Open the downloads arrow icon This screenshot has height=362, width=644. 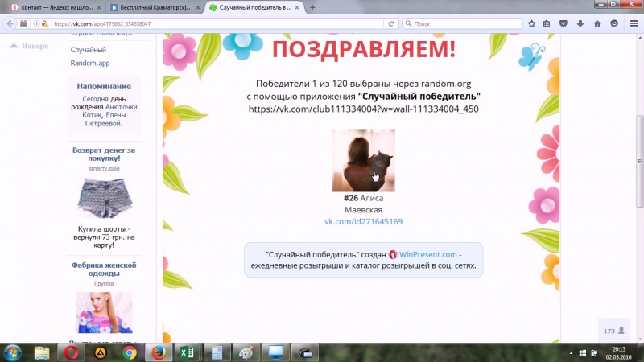tap(580, 24)
